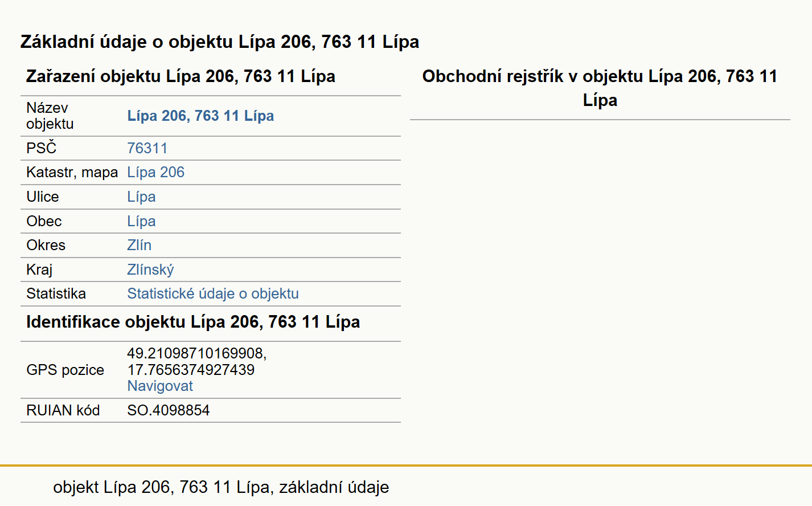Open the Zlínský region link

point(150,270)
